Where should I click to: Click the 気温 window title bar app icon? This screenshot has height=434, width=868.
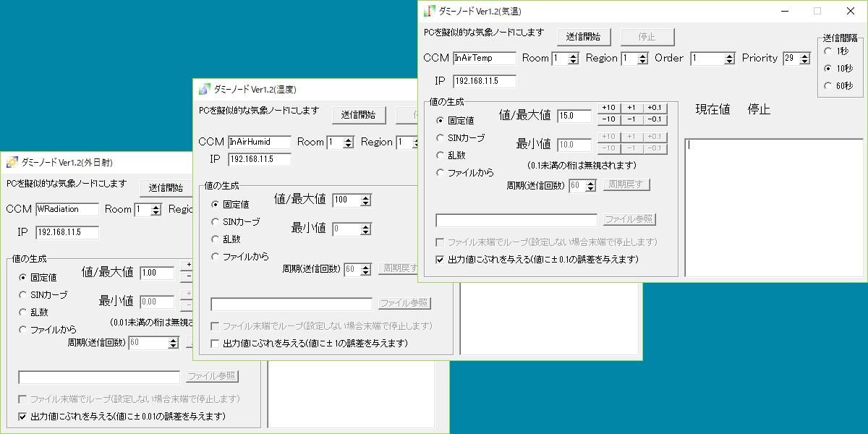[430, 11]
